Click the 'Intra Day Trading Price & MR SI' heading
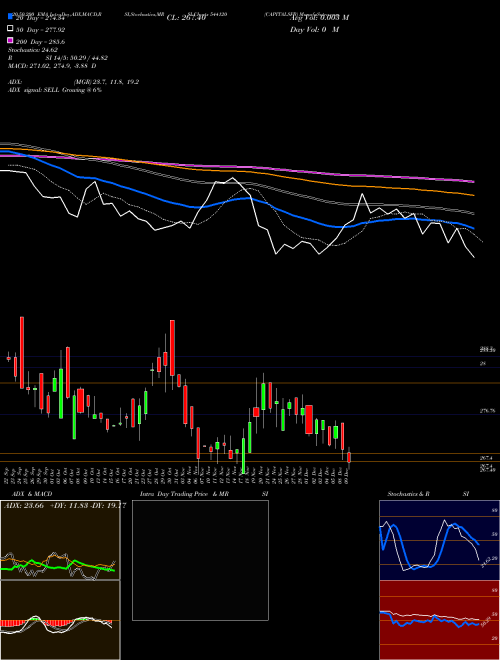 204,494
